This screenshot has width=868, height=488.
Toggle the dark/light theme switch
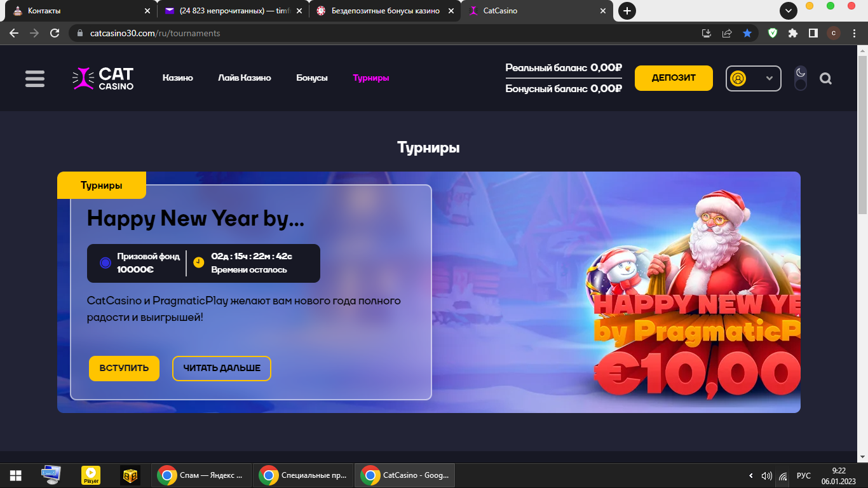[x=801, y=78]
